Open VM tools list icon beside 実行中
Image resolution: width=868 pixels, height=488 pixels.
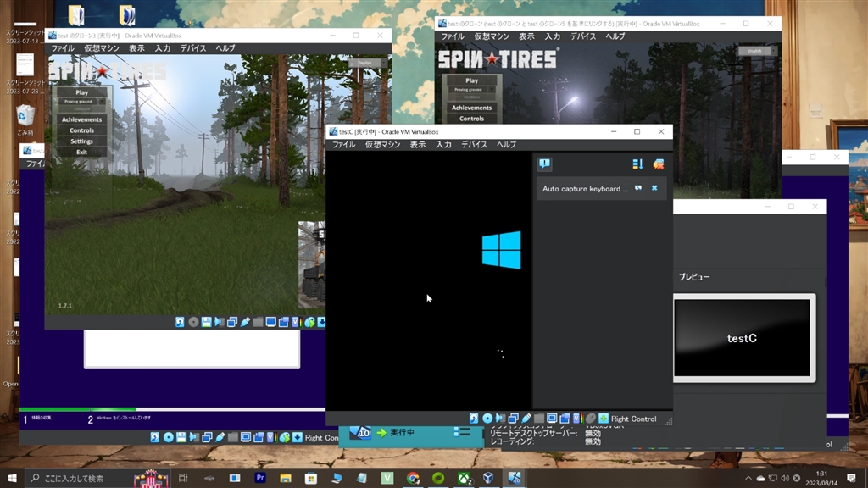click(x=462, y=432)
